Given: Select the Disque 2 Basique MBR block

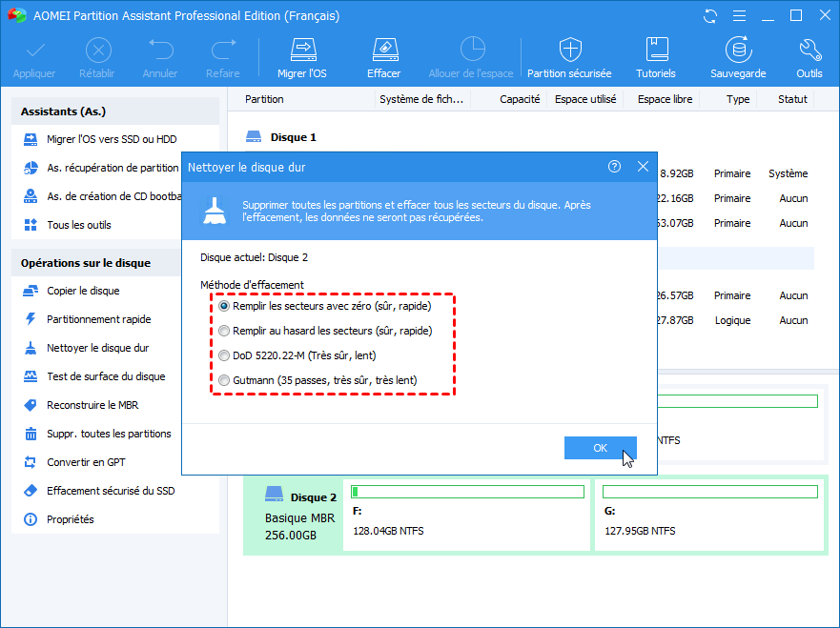Looking at the screenshot, I should 293,516.
